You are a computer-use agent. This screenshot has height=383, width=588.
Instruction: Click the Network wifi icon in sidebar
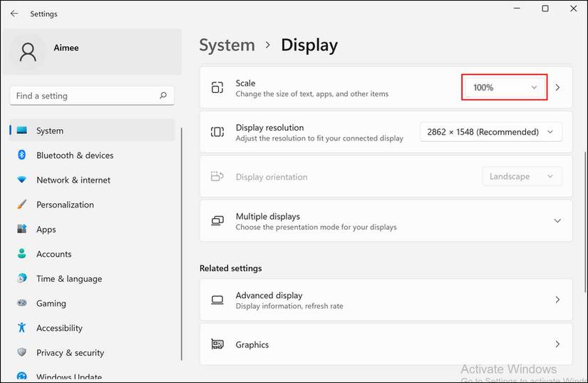(x=22, y=179)
